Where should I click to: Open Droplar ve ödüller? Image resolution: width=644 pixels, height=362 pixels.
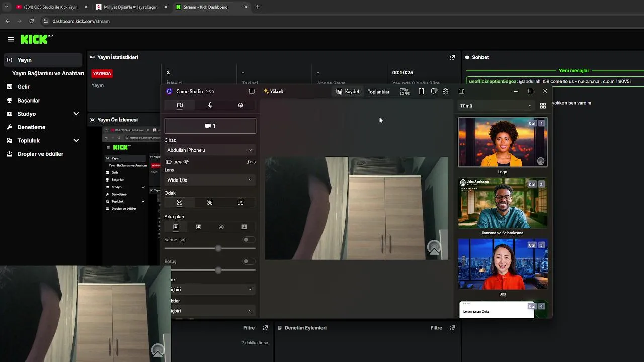click(x=41, y=154)
